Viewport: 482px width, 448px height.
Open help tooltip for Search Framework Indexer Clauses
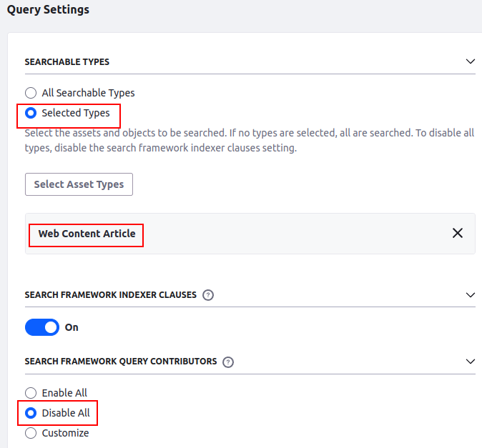208,295
